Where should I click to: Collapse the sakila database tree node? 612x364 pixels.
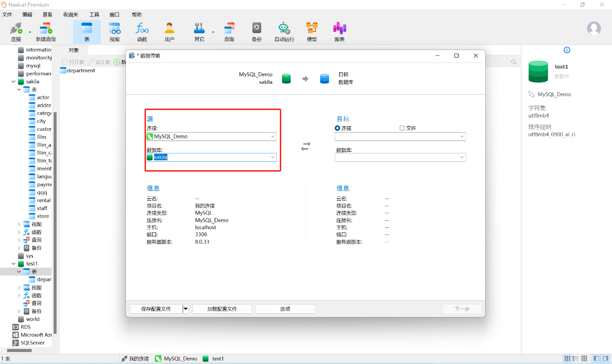coord(13,82)
